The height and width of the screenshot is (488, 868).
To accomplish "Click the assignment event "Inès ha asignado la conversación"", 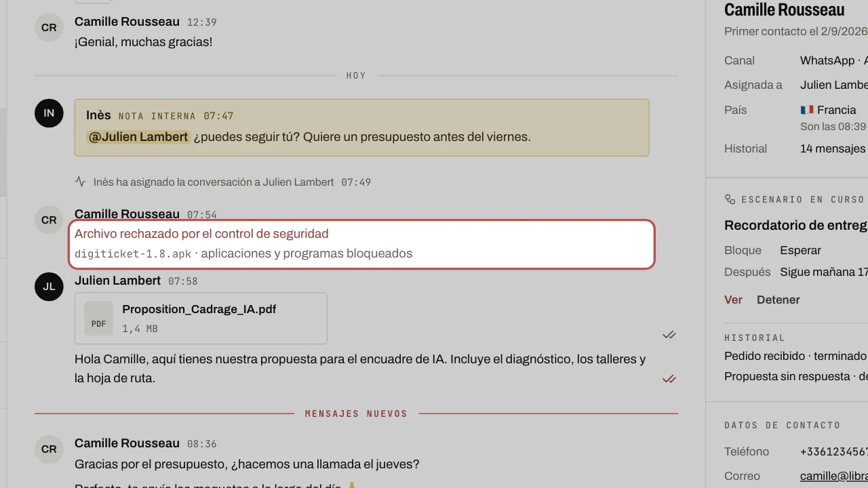I will pyautogui.click(x=214, y=182).
